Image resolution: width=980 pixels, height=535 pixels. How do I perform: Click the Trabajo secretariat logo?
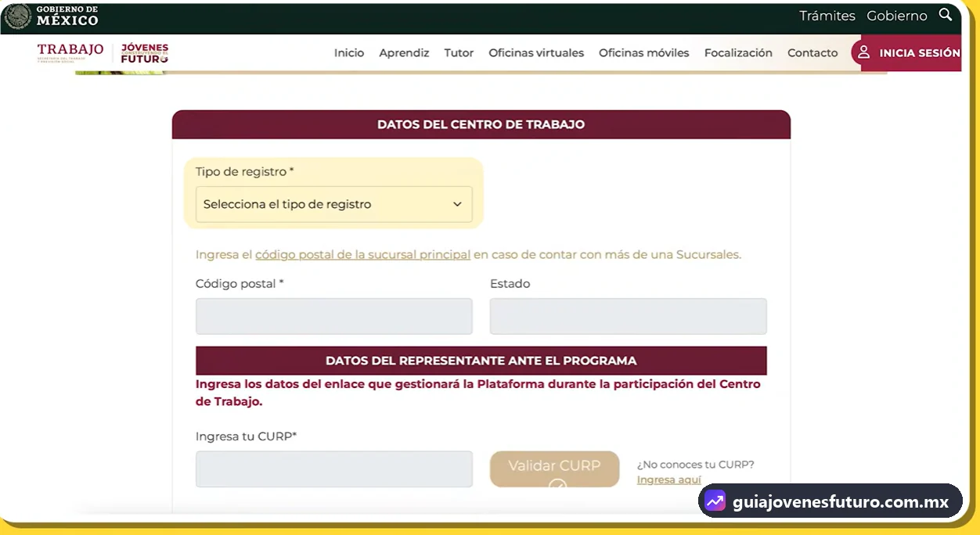click(x=70, y=53)
